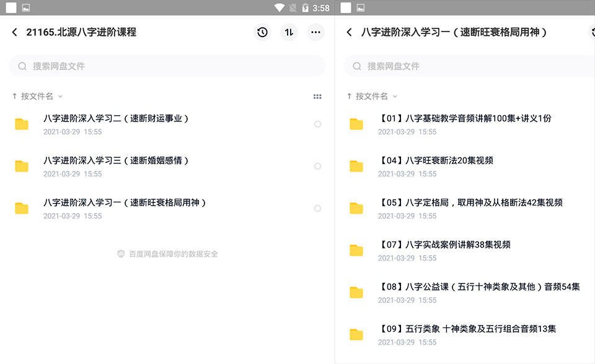The height and width of the screenshot is (364, 595).
Task: Open folder icon of 八字进阶深入学习三
Action: point(22,166)
